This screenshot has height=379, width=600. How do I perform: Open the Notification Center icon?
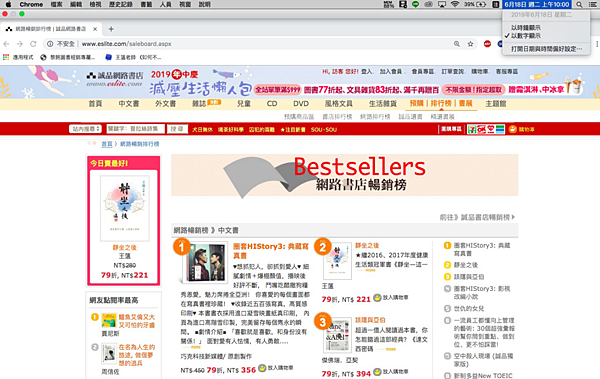click(x=593, y=4)
